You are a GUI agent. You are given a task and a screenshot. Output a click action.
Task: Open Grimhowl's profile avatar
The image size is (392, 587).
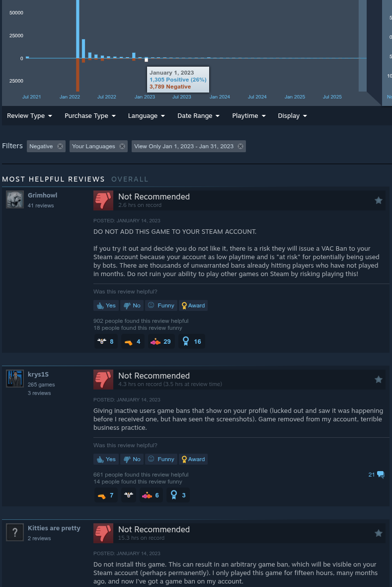click(x=15, y=199)
